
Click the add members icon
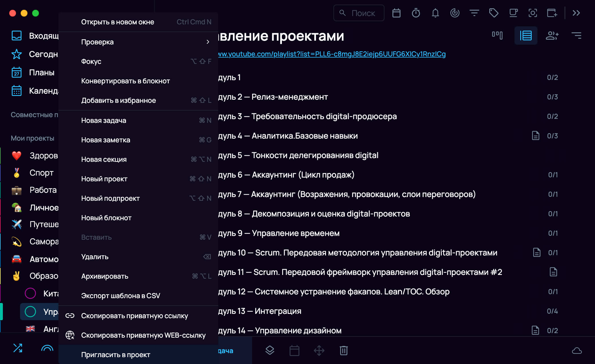(552, 36)
